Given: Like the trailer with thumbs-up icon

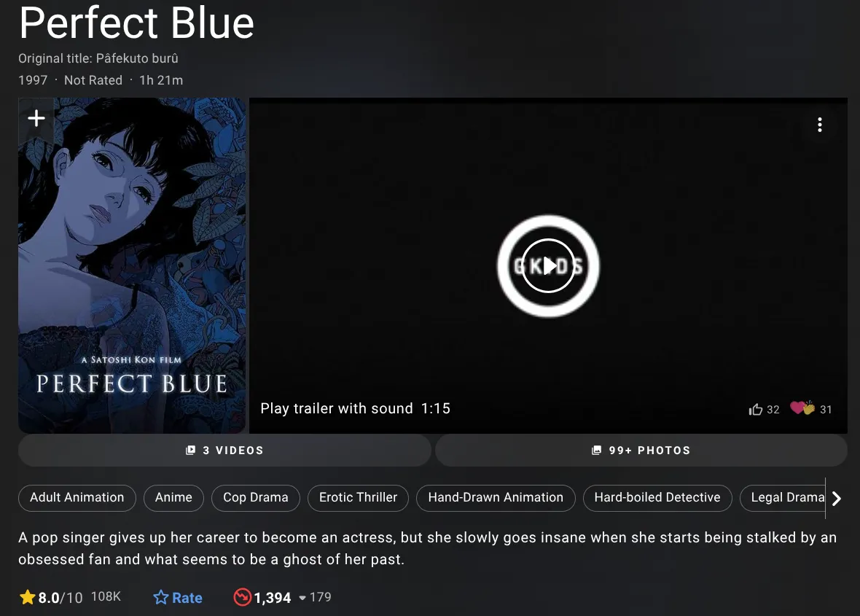Looking at the screenshot, I should pyautogui.click(x=755, y=409).
